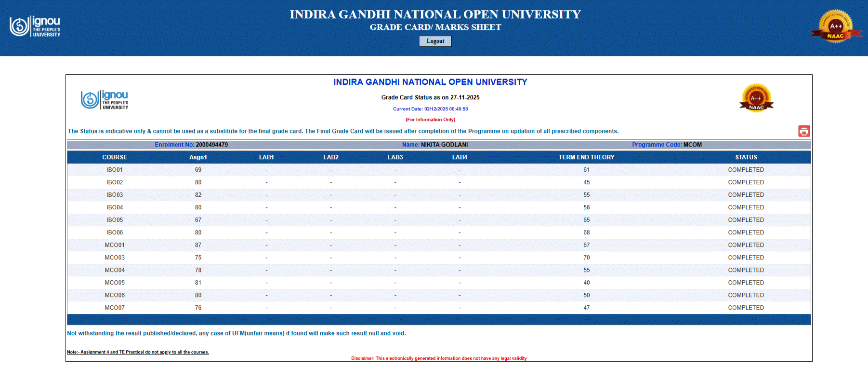Click the red disclaimer text at the bottom
The image size is (868, 368).
[439, 358]
